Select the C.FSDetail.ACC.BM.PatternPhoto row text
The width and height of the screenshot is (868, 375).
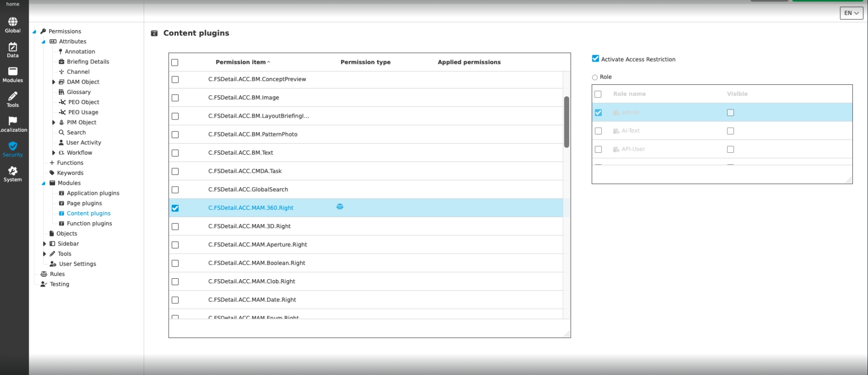(253, 135)
